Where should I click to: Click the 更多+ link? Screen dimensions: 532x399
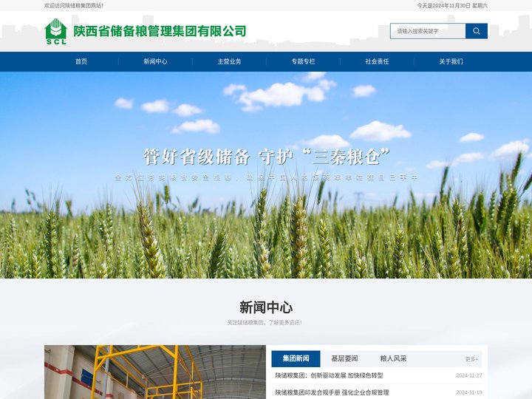click(x=471, y=359)
